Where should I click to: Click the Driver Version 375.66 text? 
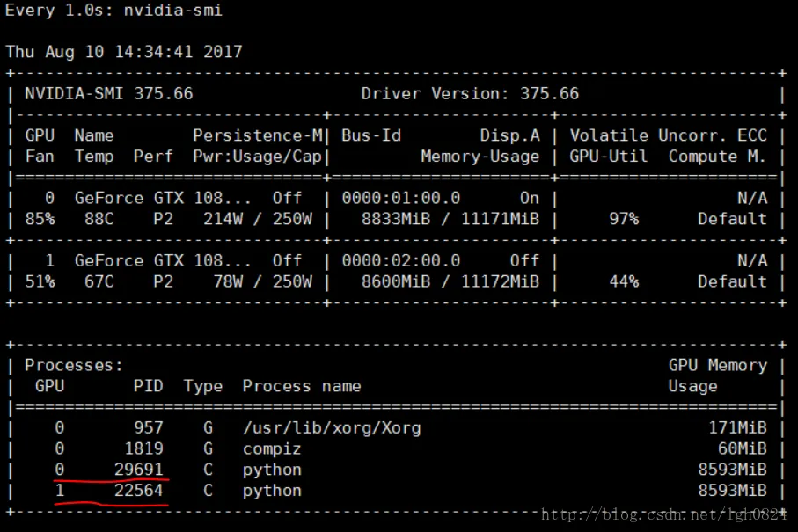[470, 93]
